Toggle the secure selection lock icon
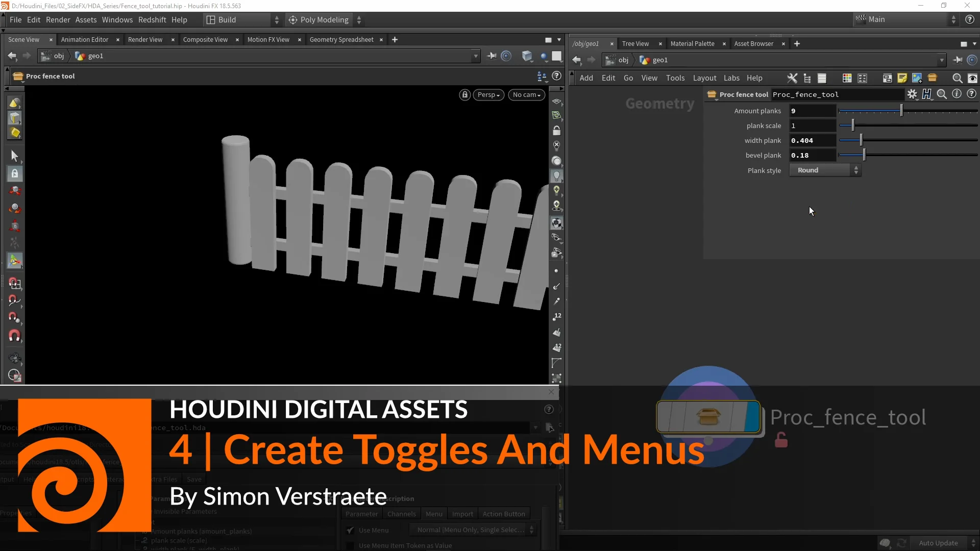 click(15, 173)
